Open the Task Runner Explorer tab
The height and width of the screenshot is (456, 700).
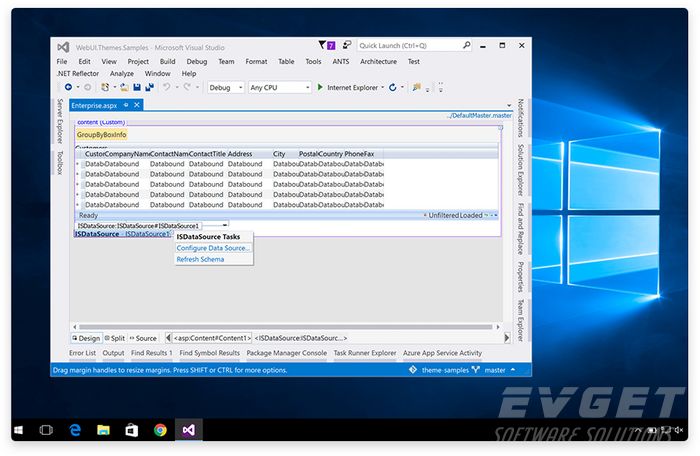(x=365, y=353)
